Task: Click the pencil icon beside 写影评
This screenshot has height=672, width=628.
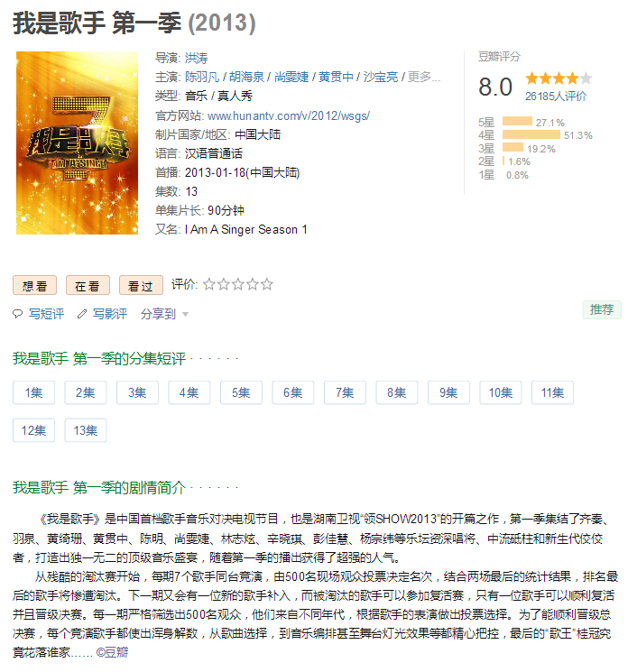Action: click(x=82, y=314)
